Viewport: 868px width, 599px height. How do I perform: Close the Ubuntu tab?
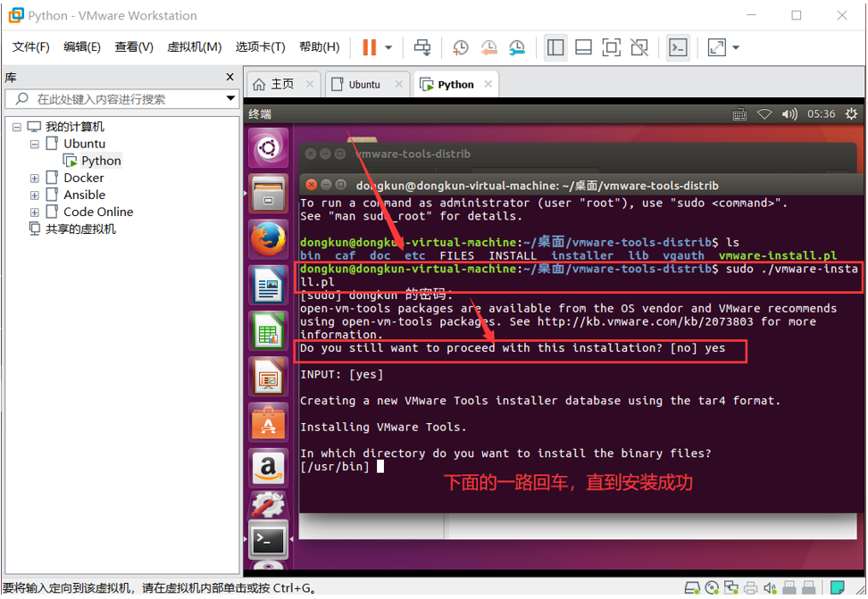[x=398, y=84]
